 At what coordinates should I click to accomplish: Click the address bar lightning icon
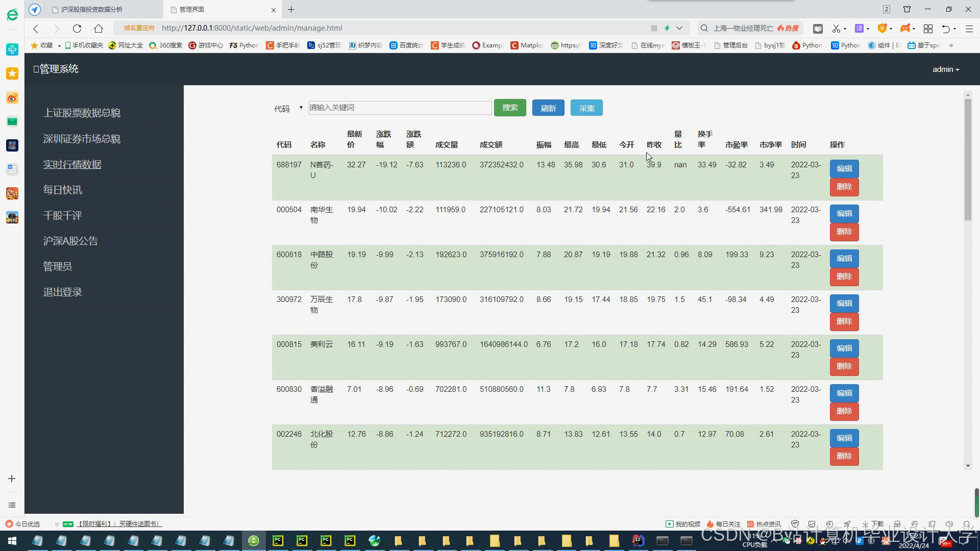pyautogui.click(x=667, y=28)
